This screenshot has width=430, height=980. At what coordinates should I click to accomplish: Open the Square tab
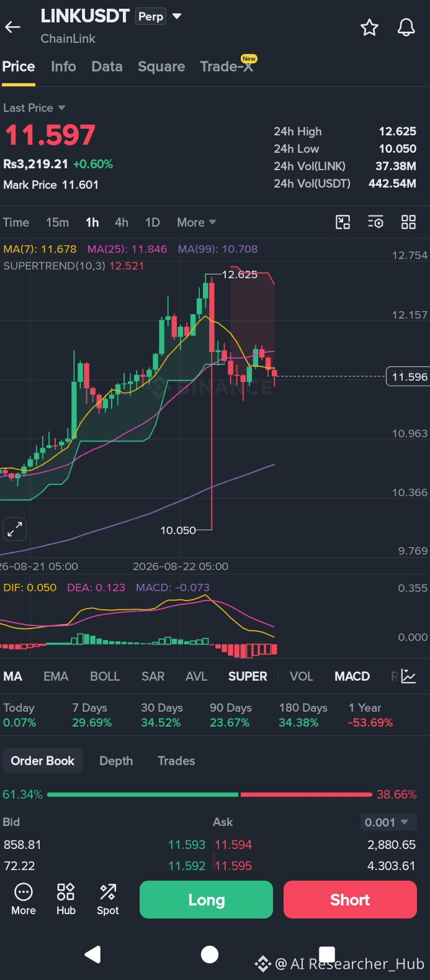(x=161, y=66)
